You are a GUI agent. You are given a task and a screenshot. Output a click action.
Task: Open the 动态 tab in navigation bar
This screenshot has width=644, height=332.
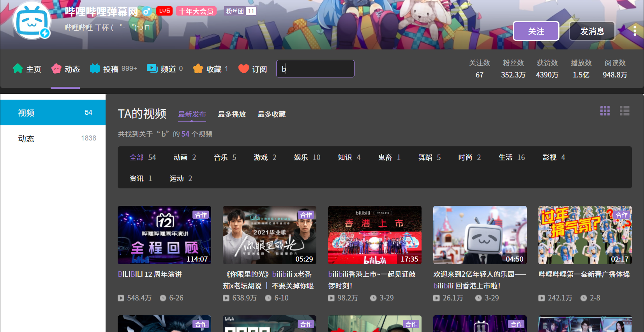(x=65, y=69)
